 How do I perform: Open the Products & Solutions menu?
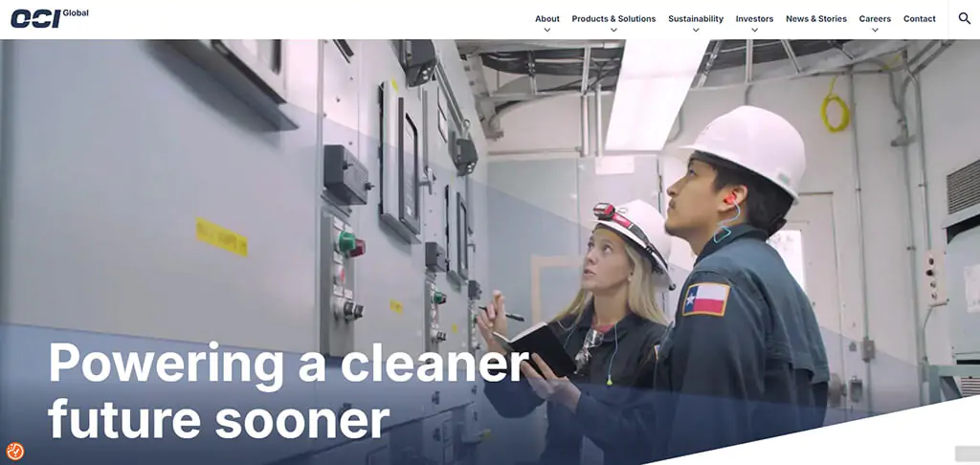coord(613,19)
